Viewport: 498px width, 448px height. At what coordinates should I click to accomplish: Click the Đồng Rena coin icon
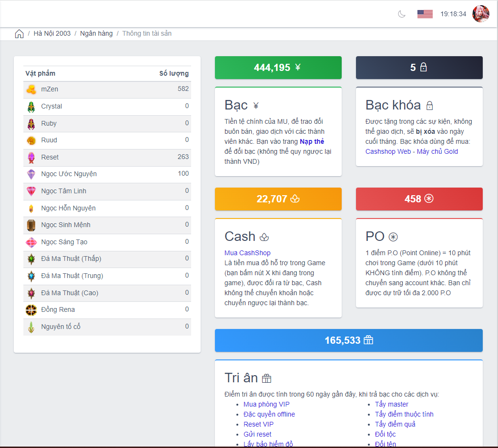pyautogui.click(x=31, y=310)
